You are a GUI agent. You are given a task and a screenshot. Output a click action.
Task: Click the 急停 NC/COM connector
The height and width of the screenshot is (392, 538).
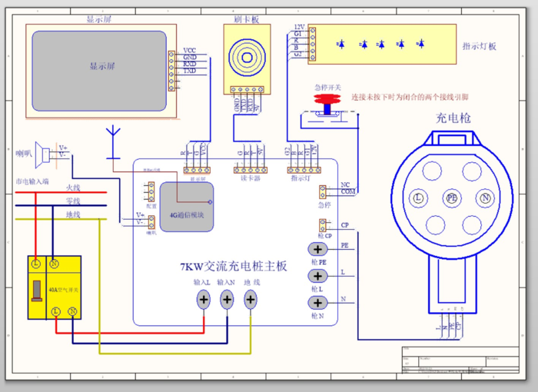tap(324, 188)
